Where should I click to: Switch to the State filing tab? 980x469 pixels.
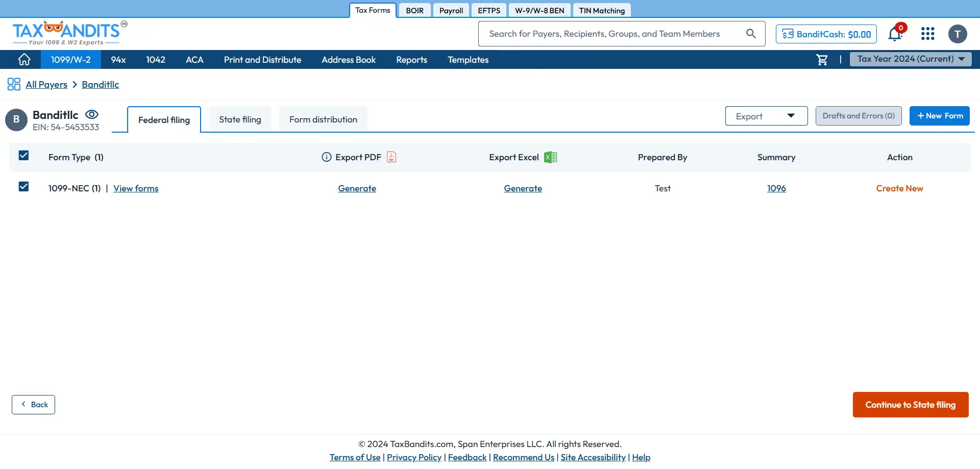pos(240,119)
